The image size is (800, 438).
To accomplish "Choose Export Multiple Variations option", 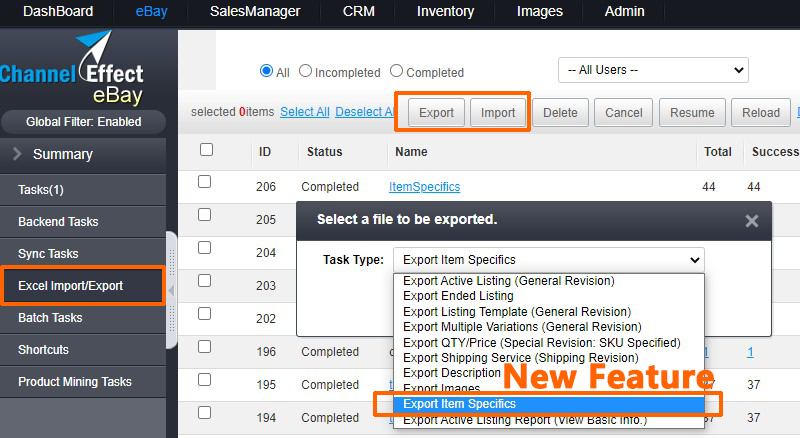I will tap(549, 327).
